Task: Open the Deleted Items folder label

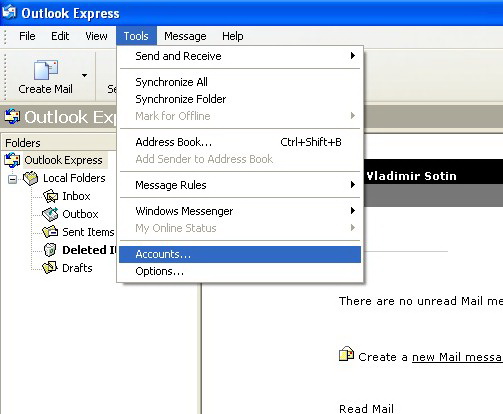Action: tap(89, 250)
